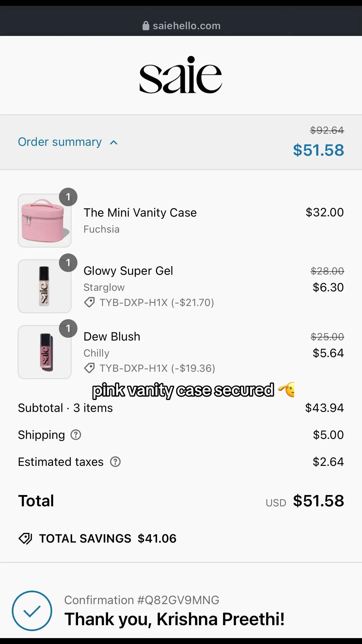The width and height of the screenshot is (362, 644).
Task: Open the Mini Vanity Case thumbnail
Action: point(45,221)
